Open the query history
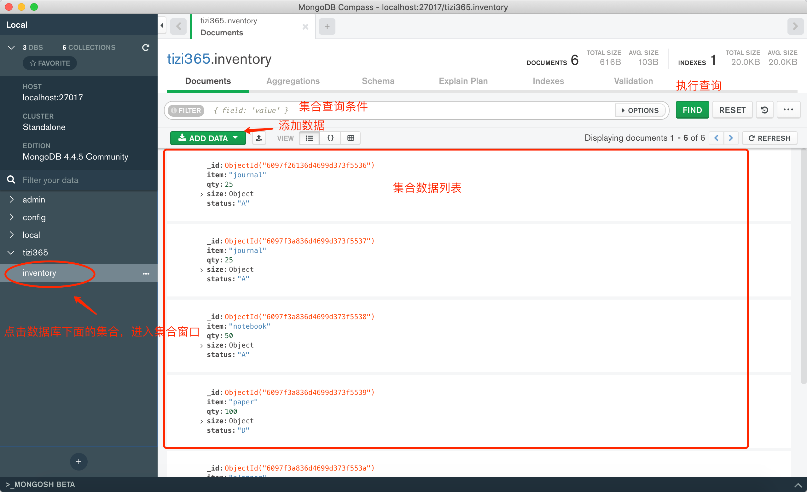 765,110
